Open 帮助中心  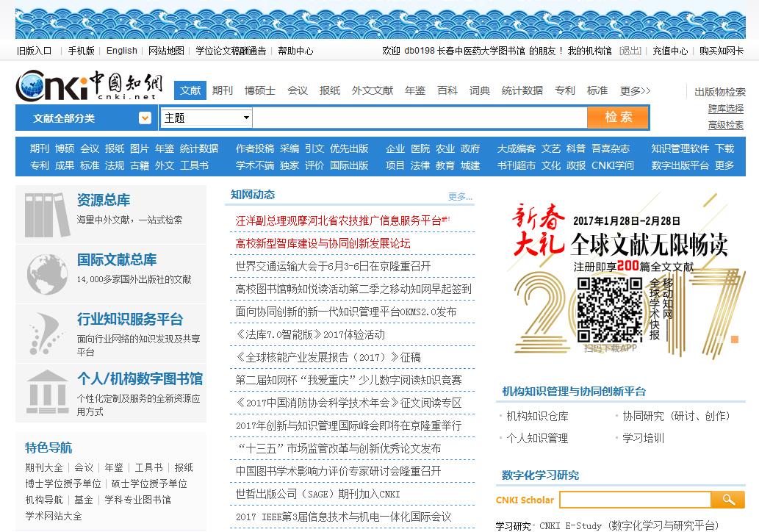[295, 51]
